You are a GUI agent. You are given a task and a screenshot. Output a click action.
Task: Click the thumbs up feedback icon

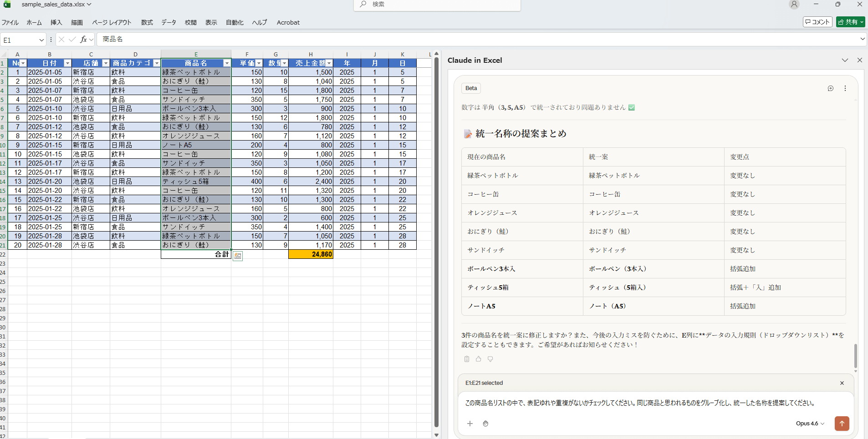478,359
